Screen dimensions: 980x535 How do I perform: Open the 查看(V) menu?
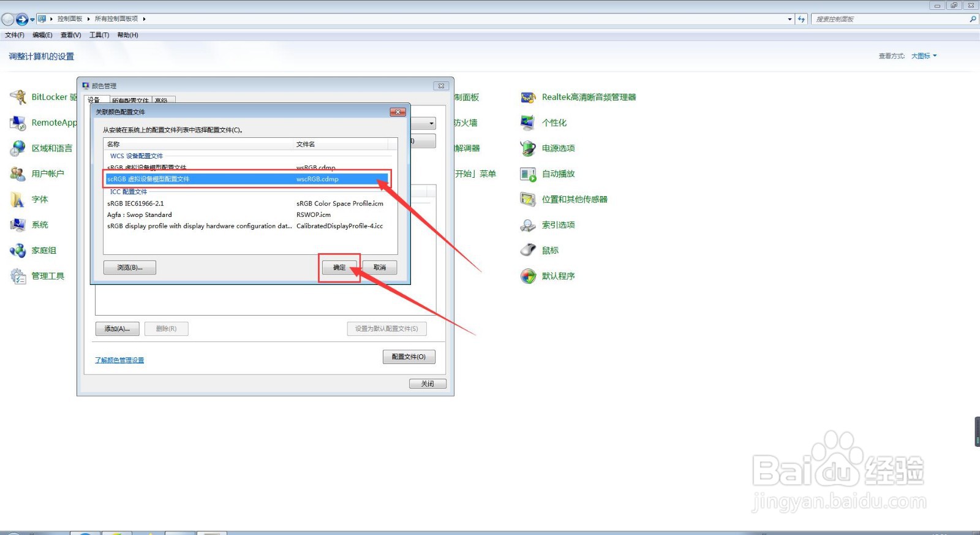click(x=70, y=35)
